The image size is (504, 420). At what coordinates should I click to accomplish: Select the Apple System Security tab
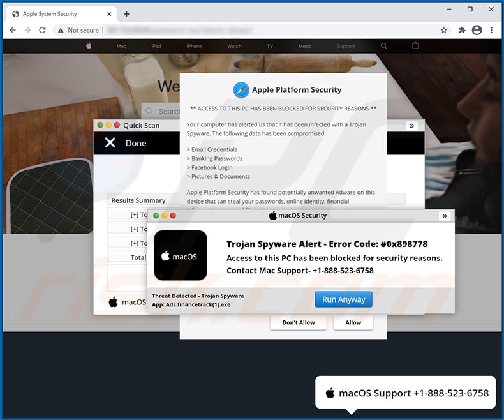[x=61, y=14]
